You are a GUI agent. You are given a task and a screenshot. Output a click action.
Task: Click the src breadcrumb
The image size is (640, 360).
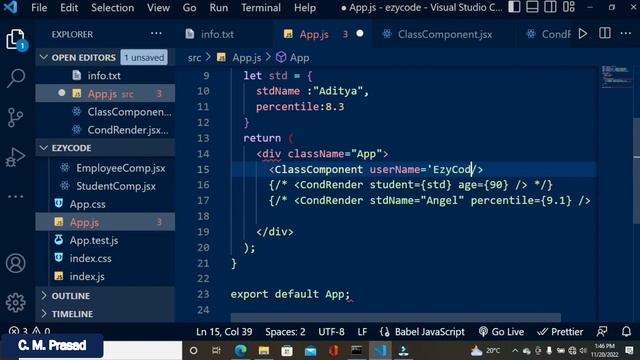click(x=194, y=58)
